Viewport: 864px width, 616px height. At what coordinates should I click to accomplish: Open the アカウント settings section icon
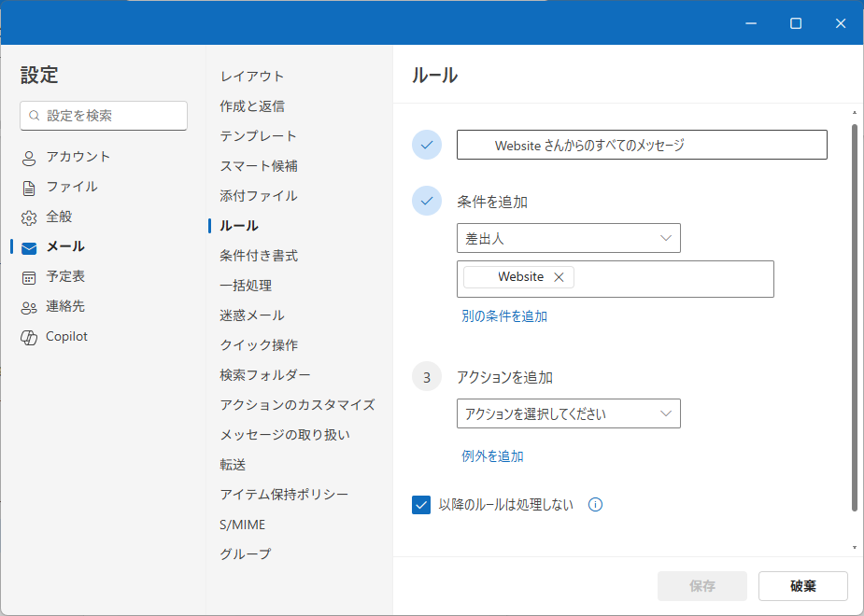point(27,157)
